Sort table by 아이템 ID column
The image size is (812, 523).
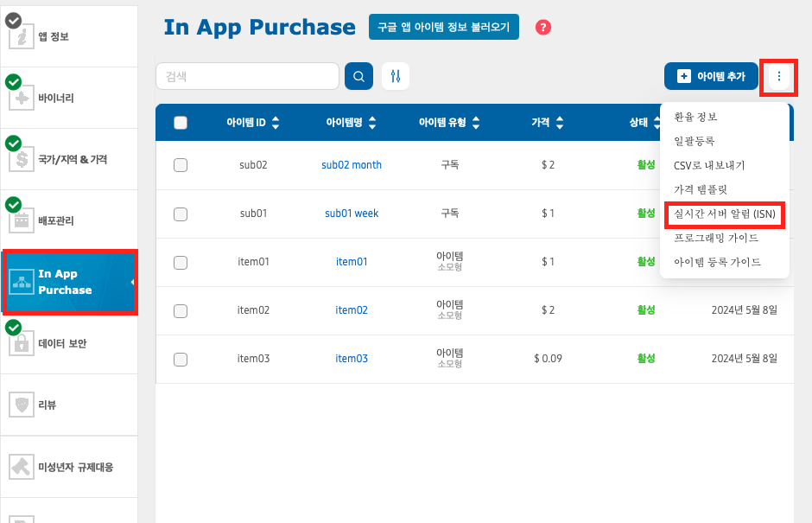pyautogui.click(x=276, y=123)
